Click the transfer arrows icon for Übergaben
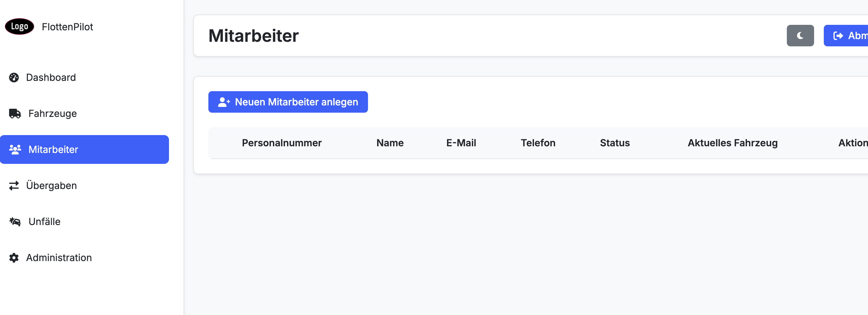Viewport: 868px width, 315px height. [x=15, y=186]
